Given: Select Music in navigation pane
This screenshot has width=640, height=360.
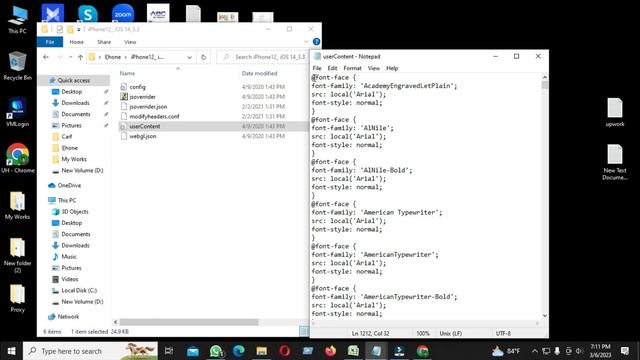Looking at the screenshot, I should tap(69, 257).
